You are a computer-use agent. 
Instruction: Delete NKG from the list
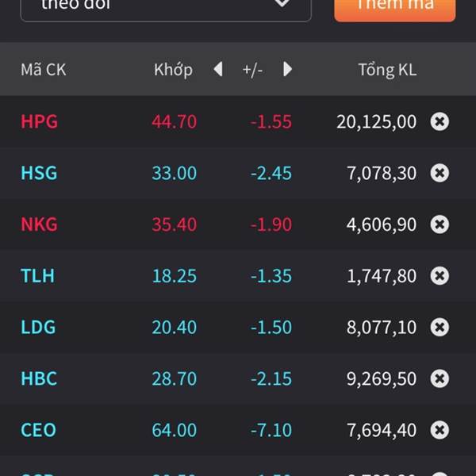440,225
